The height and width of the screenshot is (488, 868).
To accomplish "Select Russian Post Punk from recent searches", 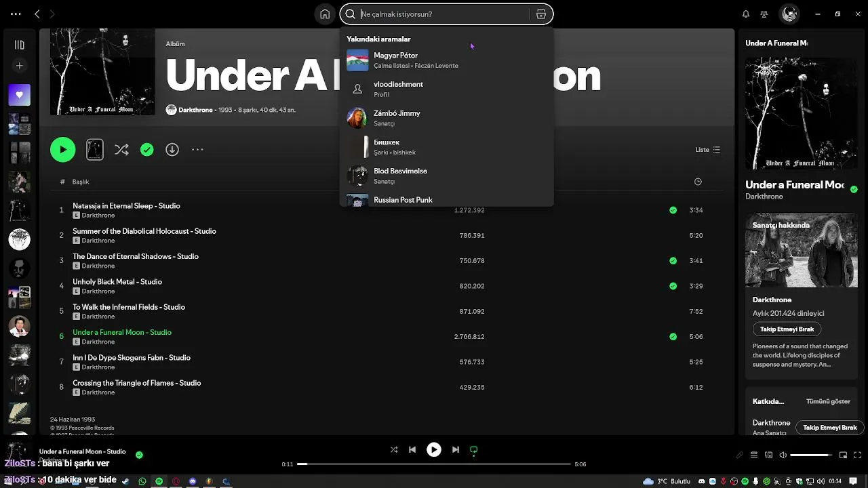I will tap(446, 200).
